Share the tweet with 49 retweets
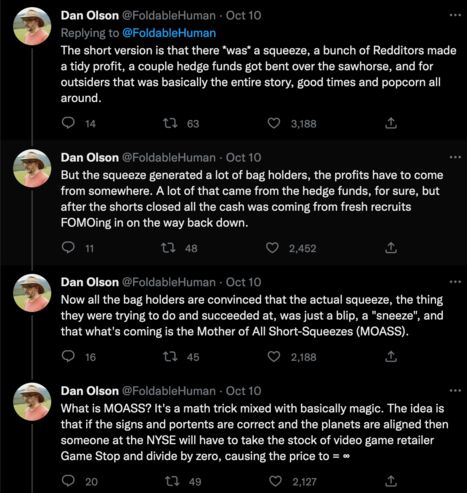The height and width of the screenshot is (493, 467). [391, 481]
